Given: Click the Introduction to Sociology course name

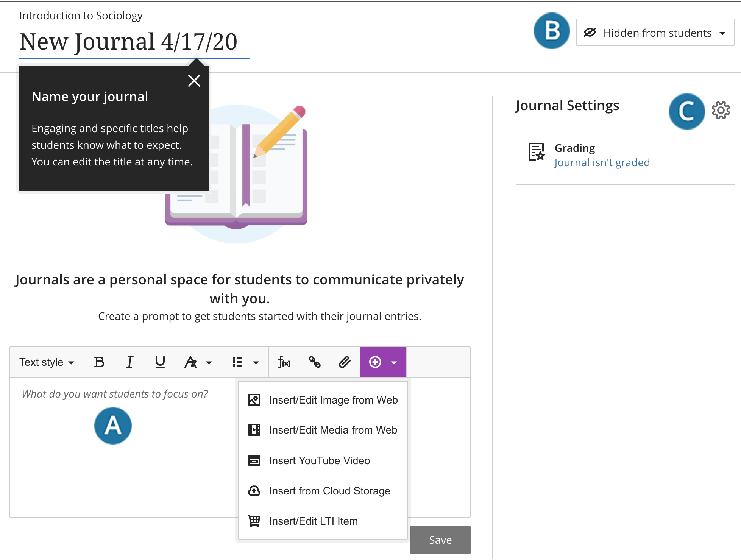Looking at the screenshot, I should pyautogui.click(x=81, y=16).
